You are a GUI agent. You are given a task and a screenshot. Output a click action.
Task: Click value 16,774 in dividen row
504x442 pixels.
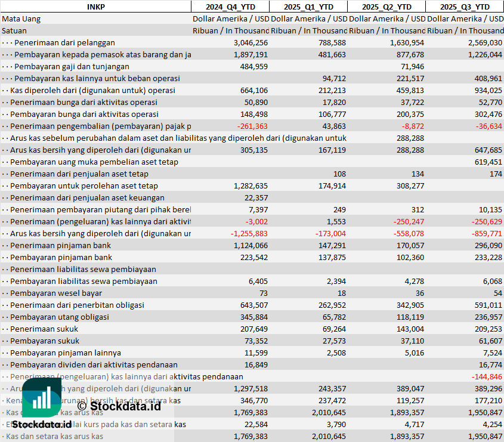[x=490, y=365]
